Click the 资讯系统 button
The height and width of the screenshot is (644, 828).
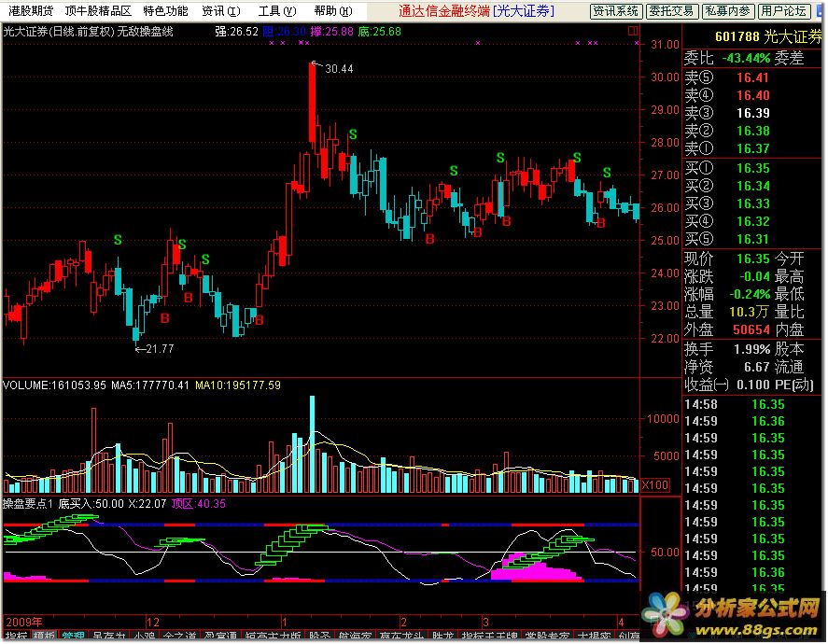click(616, 11)
